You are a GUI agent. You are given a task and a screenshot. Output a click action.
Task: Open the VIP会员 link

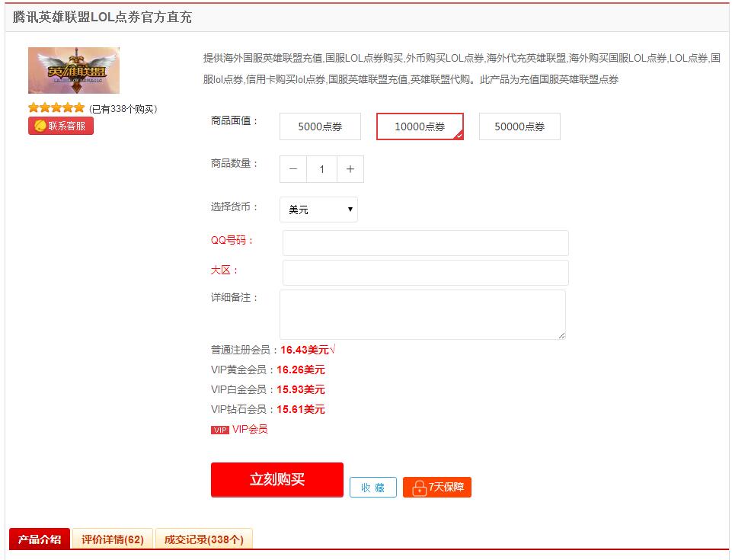251,429
